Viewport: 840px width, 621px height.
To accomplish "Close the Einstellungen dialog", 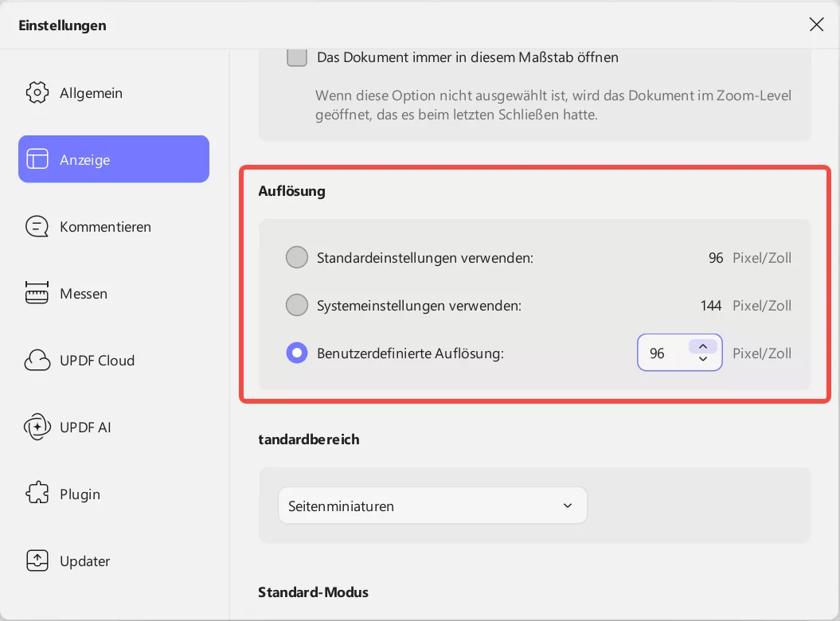I will click(816, 25).
